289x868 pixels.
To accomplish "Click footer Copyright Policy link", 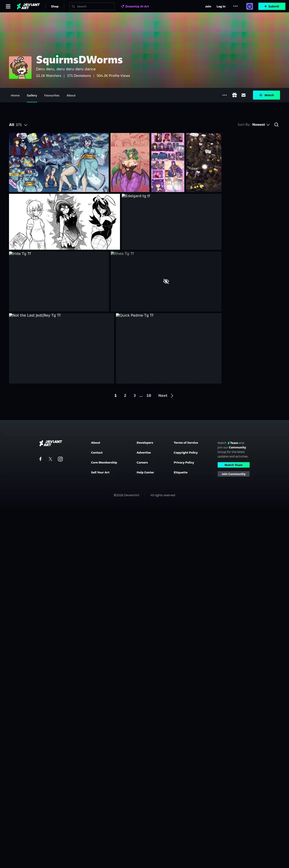I will tap(186, 452).
